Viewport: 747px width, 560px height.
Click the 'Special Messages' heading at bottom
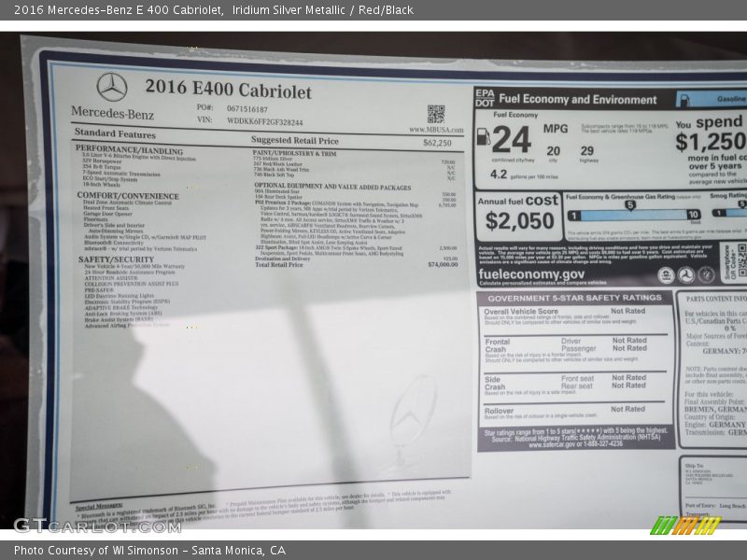99,506
